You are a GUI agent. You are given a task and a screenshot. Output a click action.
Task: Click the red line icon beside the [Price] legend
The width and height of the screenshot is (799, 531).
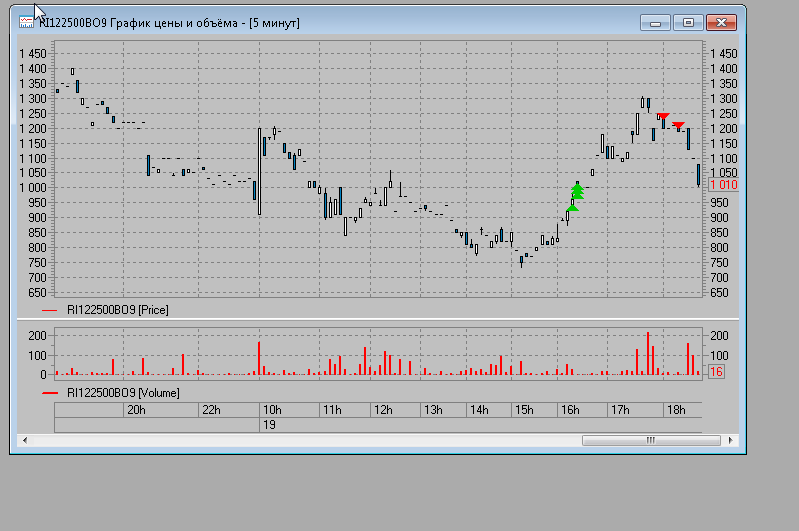tap(51, 310)
